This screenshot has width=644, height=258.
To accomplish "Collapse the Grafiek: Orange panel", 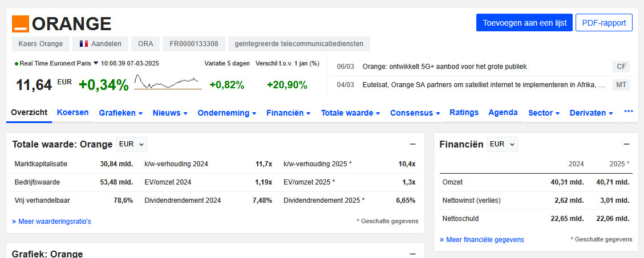I will pos(413,254).
